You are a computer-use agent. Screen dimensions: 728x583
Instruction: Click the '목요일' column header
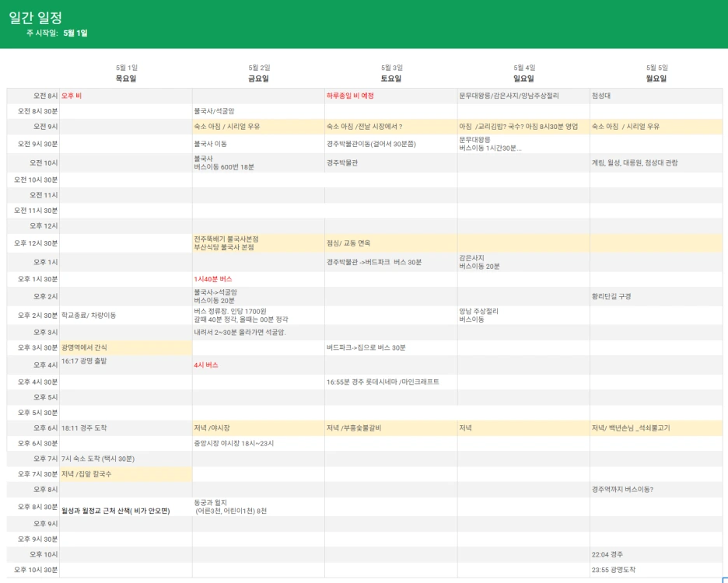[126, 79]
